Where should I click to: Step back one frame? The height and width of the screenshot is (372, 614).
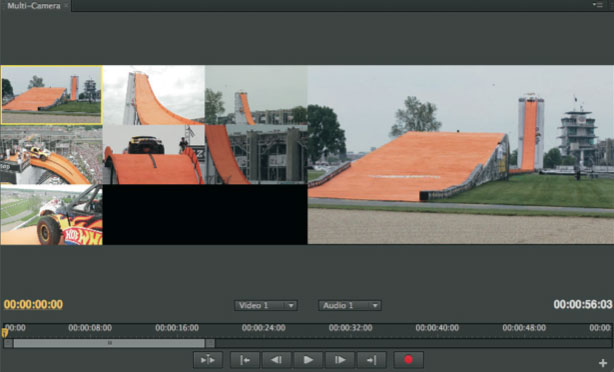276,359
